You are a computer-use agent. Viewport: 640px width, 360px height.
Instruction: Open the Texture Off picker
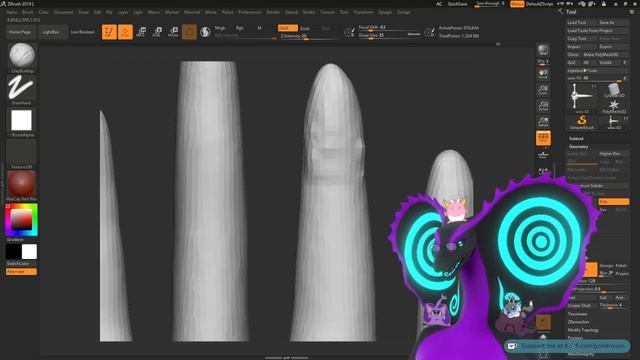(x=22, y=154)
